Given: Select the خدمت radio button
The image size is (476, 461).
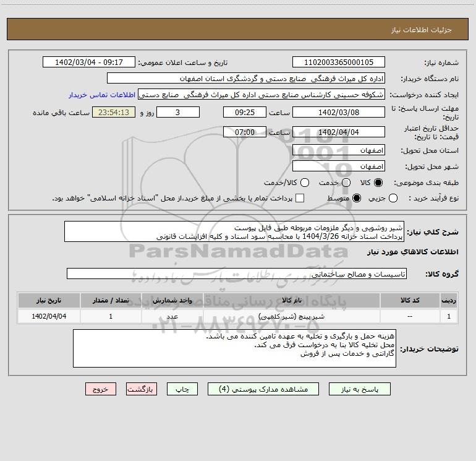Looking at the screenshot, I should point(346,183).
